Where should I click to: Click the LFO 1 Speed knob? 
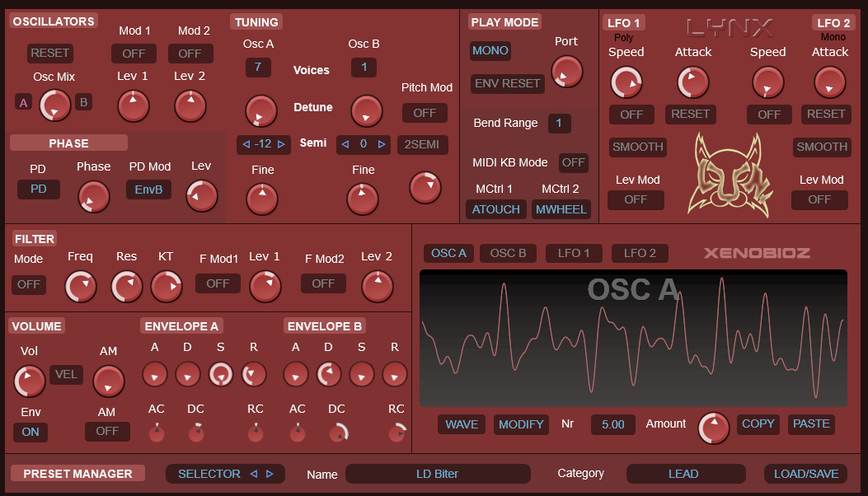pyautogui.click(x=626, y=82)
